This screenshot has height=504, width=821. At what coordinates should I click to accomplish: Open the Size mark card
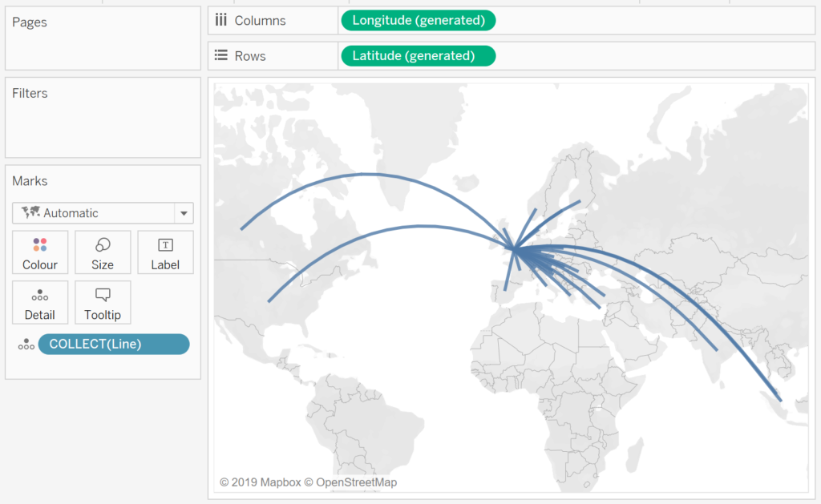(x=103, y=252)
